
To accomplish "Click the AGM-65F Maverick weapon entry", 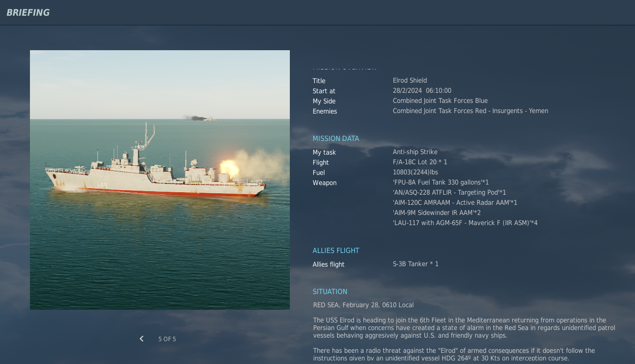I will point(465,223).
